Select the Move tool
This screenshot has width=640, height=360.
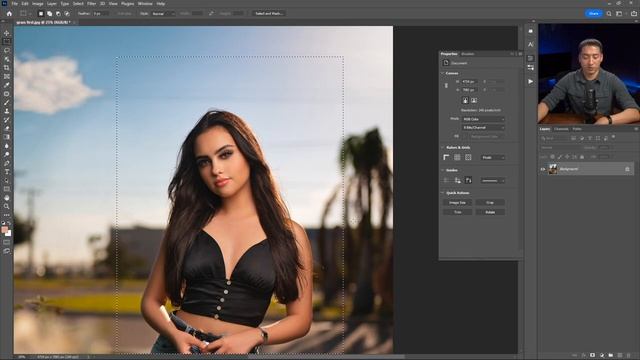pos(7,33)
